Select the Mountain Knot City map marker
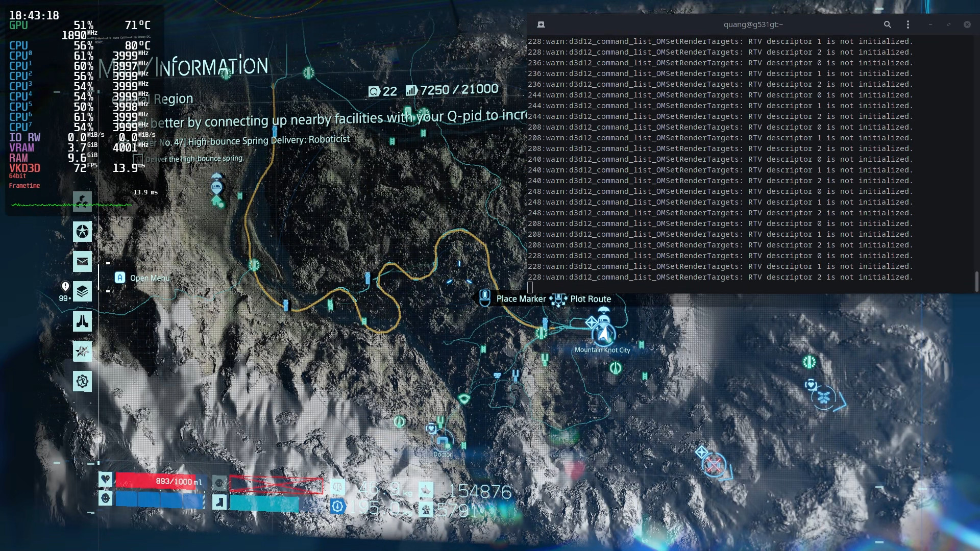This screenshot has height=551, width=980. pyautogui.click(x=604, y=334)
